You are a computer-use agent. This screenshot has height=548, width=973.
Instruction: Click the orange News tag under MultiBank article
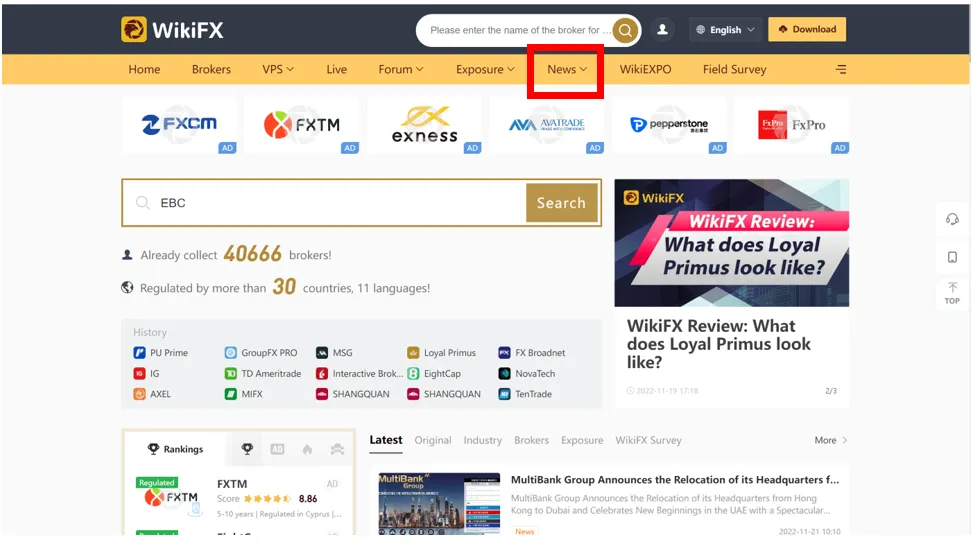point(524,531)
